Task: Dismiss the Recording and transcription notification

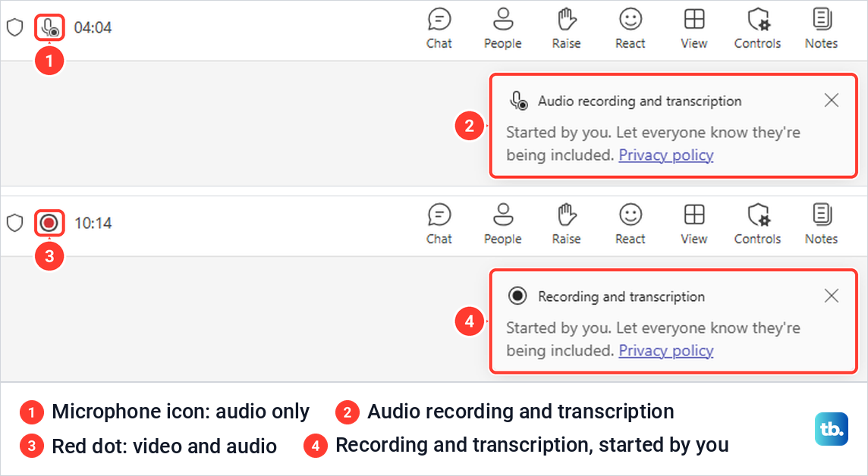Action: tap(831, 296)
